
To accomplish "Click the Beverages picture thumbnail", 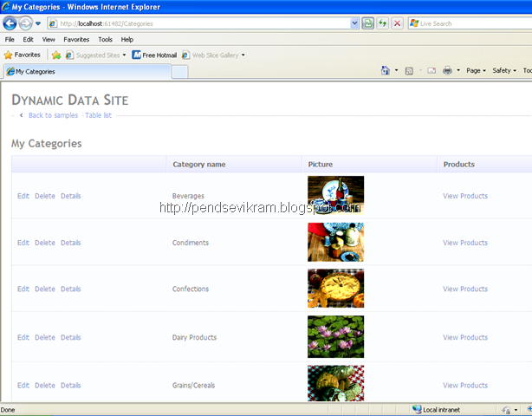I will tap(335, 195).
